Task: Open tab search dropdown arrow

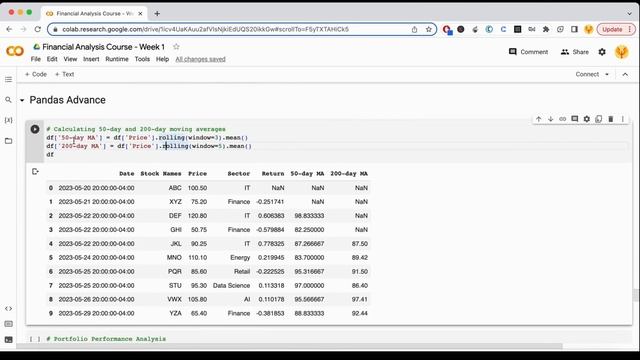Action: (629, 13)
